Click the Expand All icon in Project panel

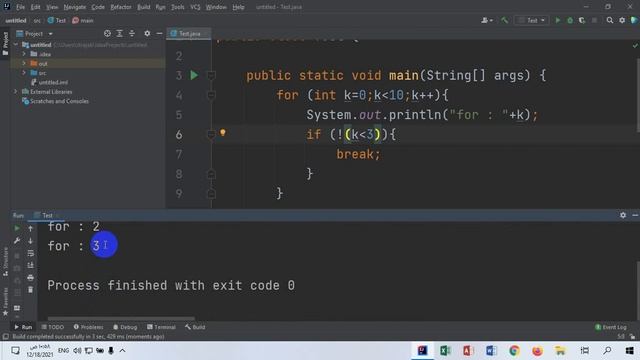point(120,33)
